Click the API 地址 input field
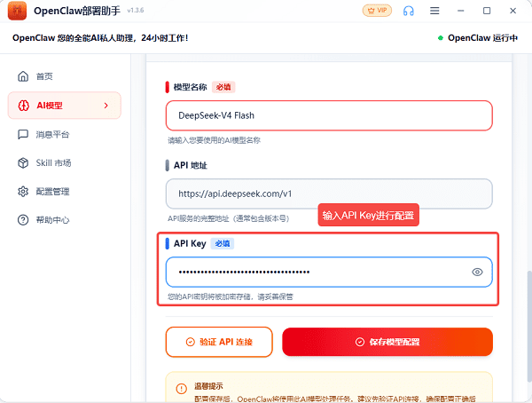Screen dimensions: 532x403 tap(329, 194)
